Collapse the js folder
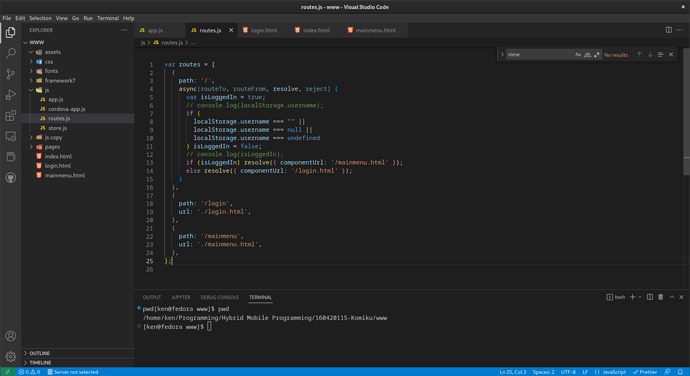This screenshot has width=690, height=376. click(x=31, y=90)
